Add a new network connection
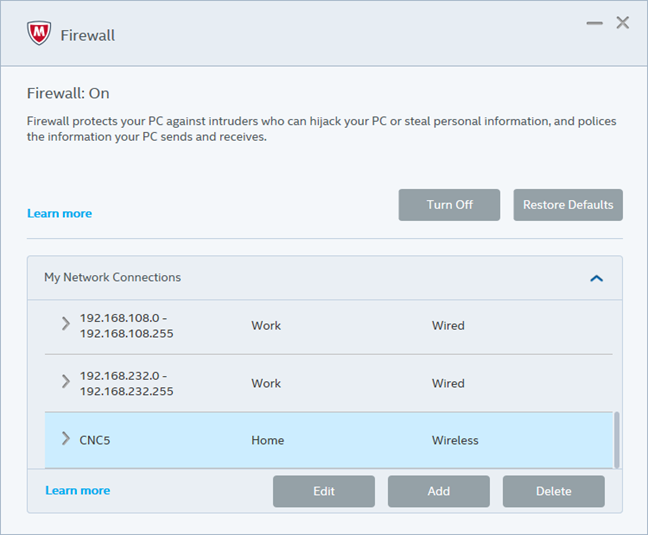Image resolution: width=648 pixels, height=535 pixels. tap(439, 491)
